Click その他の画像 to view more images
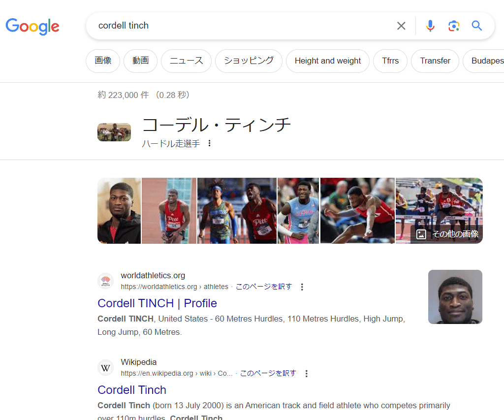 pos(447,234)
